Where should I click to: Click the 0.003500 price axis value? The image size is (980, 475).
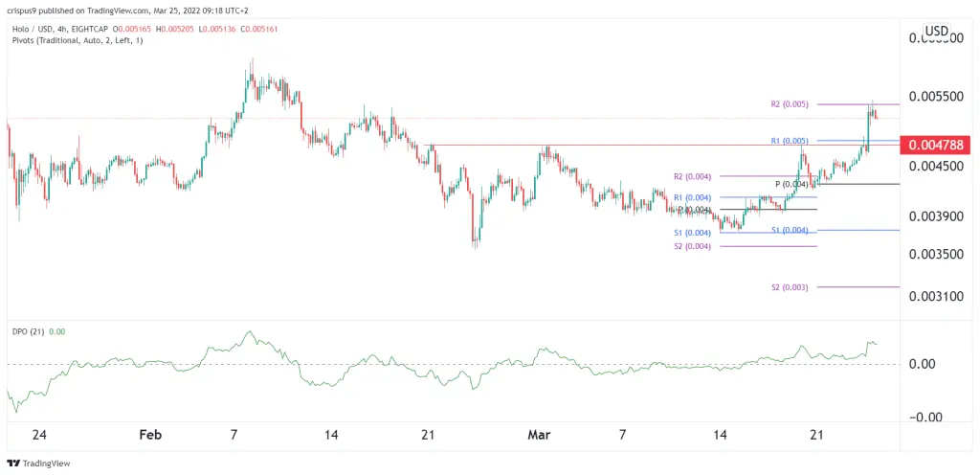click(936, 255)
